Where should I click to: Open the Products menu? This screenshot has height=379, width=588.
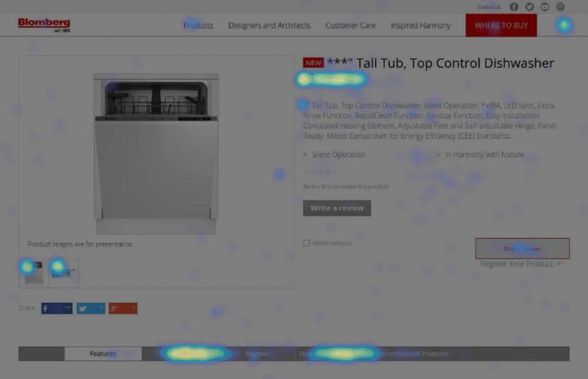[x=198, y=25]
